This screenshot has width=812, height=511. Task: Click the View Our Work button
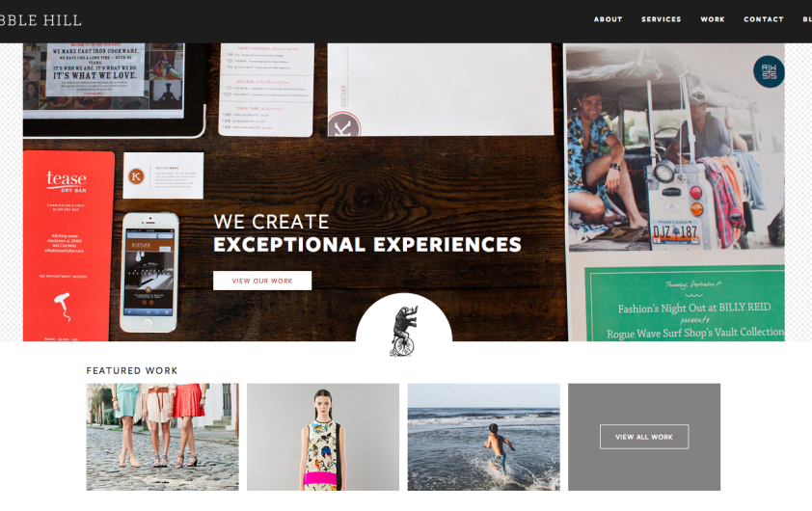(262, 281)
